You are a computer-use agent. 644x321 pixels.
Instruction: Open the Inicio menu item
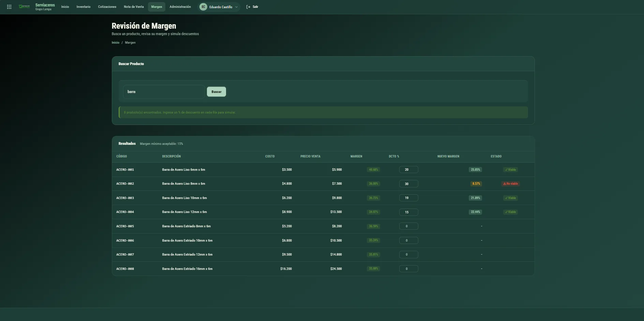tap(65, 7)
